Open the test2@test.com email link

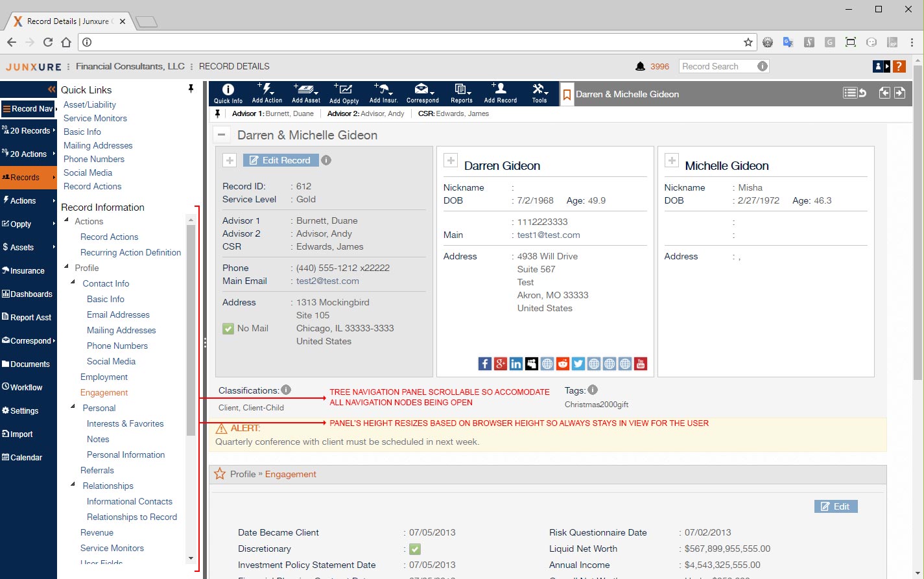pos(327,281)
